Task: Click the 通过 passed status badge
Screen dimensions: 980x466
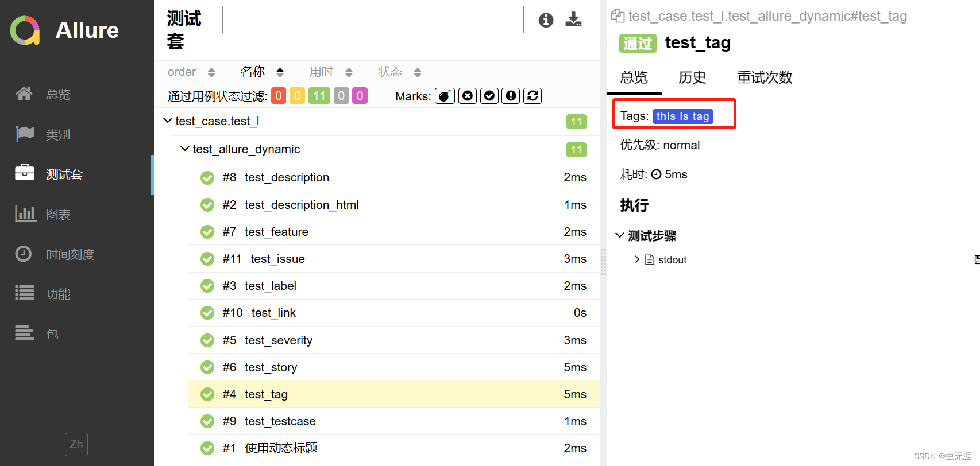Action: (638, 43)
